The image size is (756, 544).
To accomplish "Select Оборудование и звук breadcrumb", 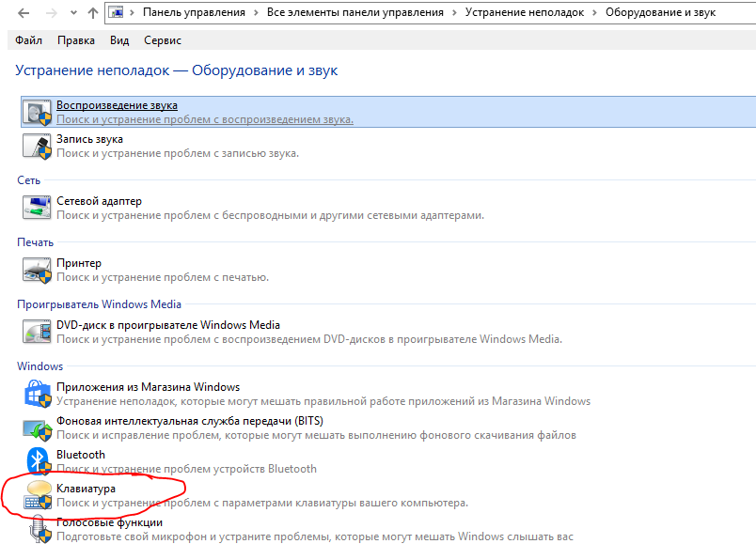I will click(660, 12).
